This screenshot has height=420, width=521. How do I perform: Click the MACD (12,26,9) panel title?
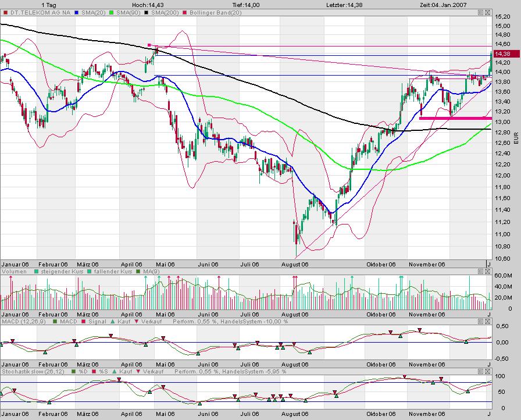coord(19,322)
